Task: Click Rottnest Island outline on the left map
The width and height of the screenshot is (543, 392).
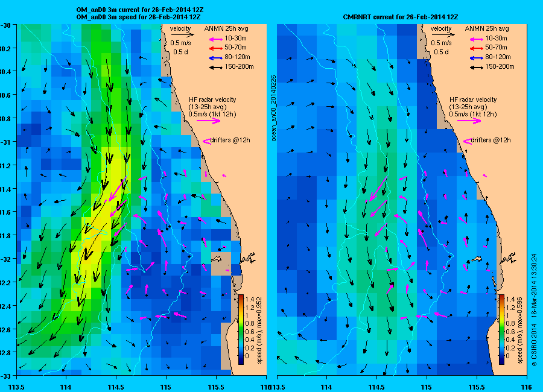Action: pos(217,259)
